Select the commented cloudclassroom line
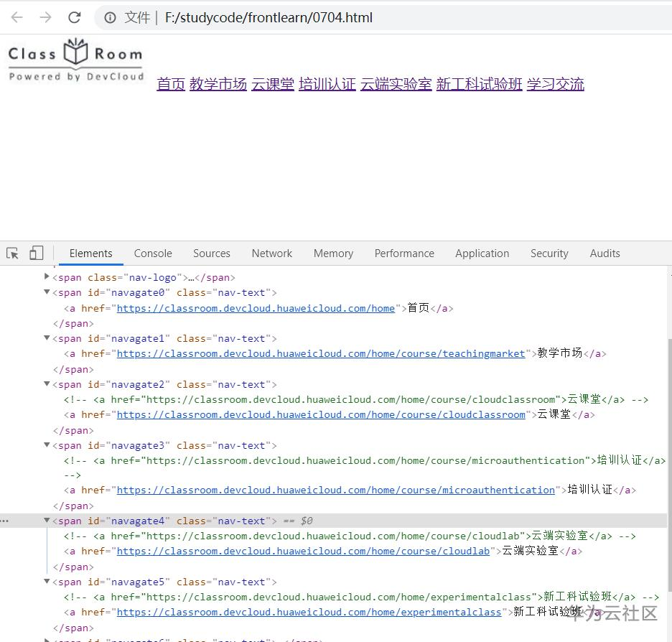This screenshot has width=672, height=642. coord(355,400)
